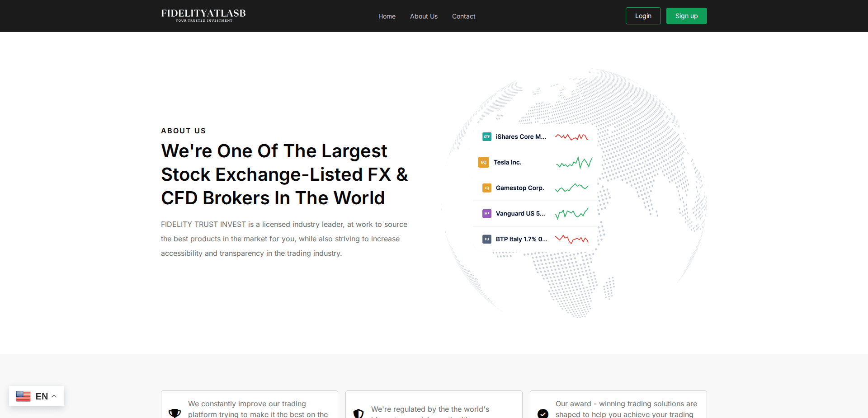
Task: Click the EN language label
Action: [42, 396]
